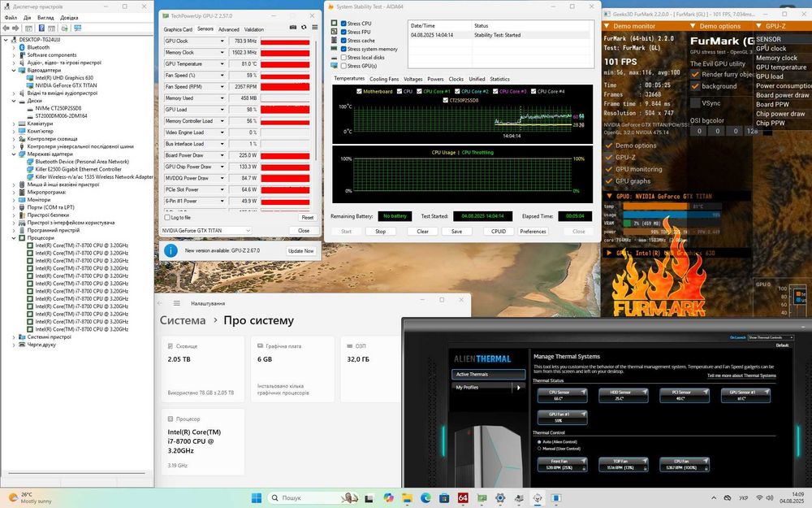812x508 pixels.
Task: Open Settings navigation hamburger icon
Action: 176,303
